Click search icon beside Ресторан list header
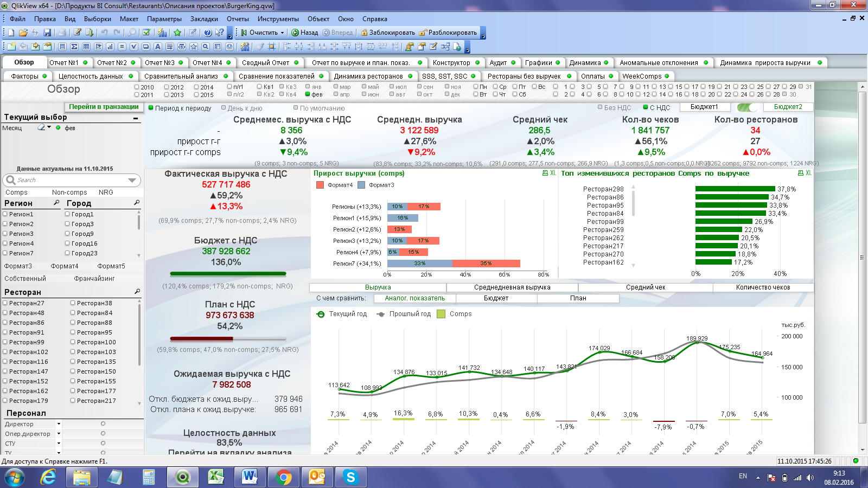Viewport: 868px width, 488px height. [x=137, y=292]
